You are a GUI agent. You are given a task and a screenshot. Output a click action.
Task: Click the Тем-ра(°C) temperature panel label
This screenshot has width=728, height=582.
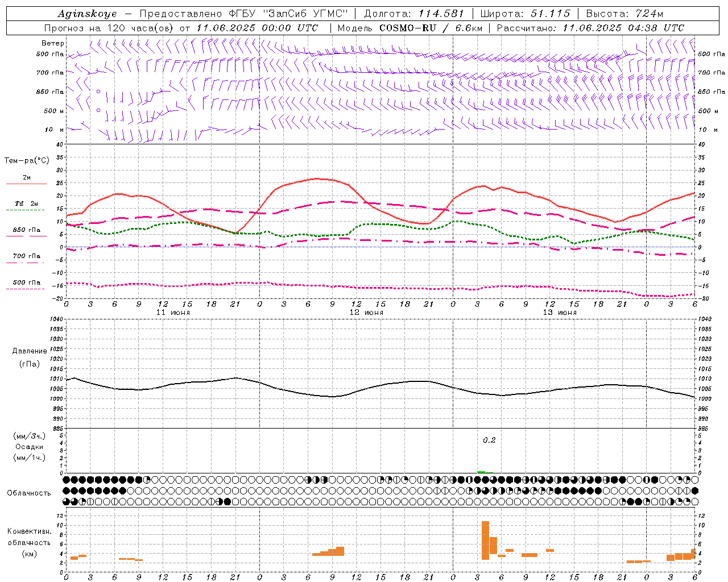[27, 161]
